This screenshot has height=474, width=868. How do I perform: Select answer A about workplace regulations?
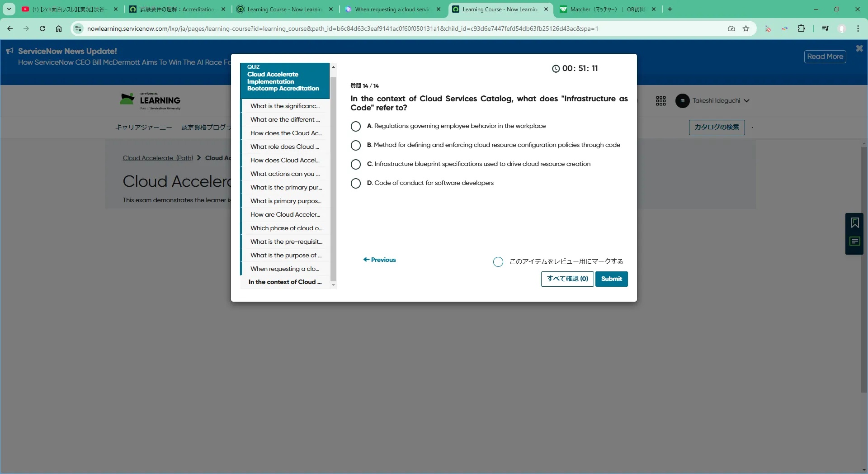click(x=356, y=126)
